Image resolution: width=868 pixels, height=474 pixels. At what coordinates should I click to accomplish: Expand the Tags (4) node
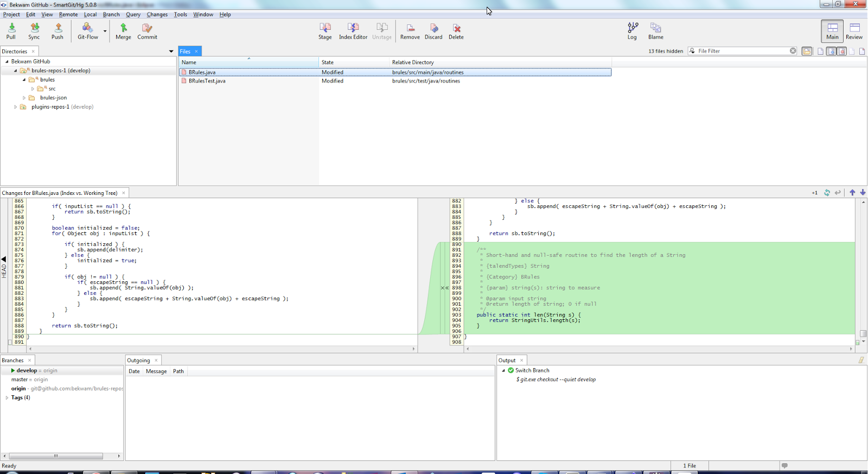pos(7,397)
